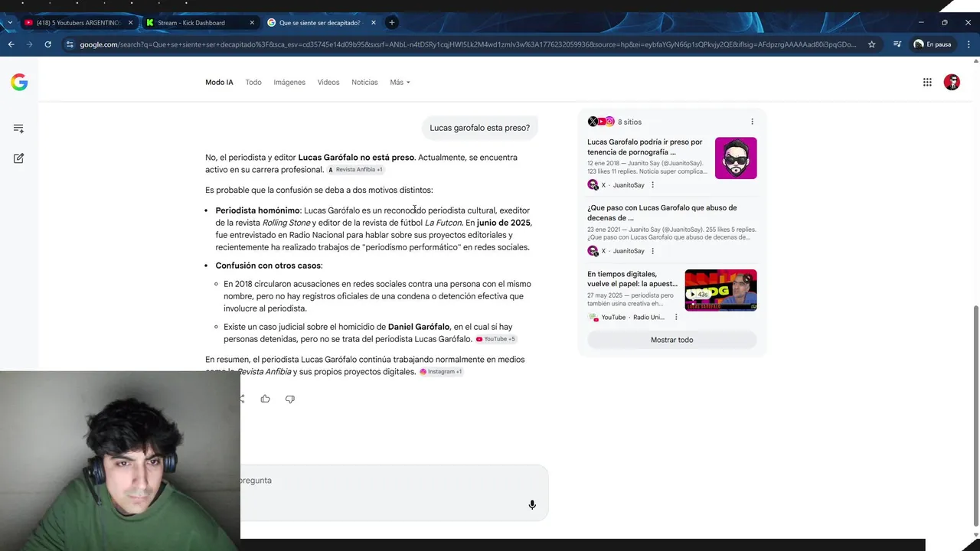
Task: Open 'En tiempos digitales, vuelve el papel' result
Action: coord(632,279)
